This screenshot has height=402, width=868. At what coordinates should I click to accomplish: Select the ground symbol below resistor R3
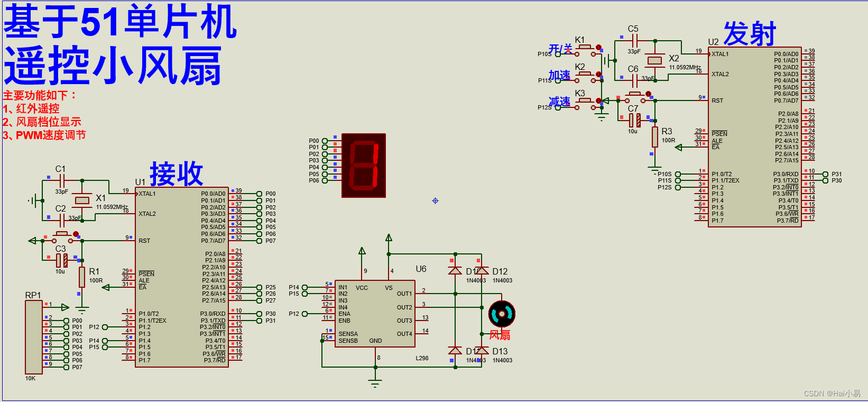tap(655, 170)
